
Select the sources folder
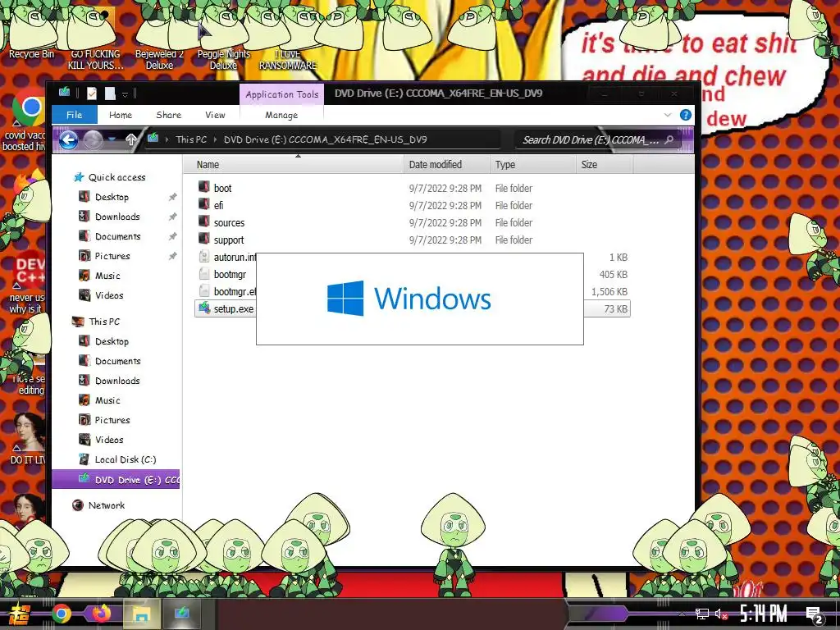(x=229, y=222)
